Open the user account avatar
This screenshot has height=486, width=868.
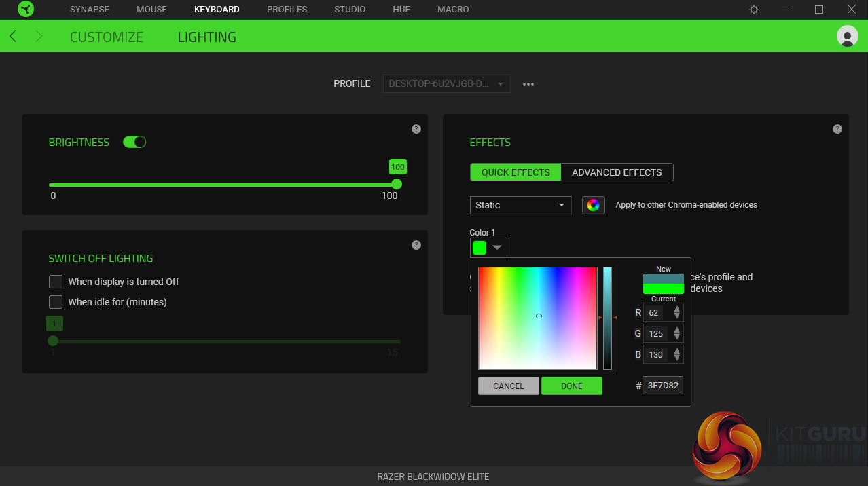(x=847, y=36)
